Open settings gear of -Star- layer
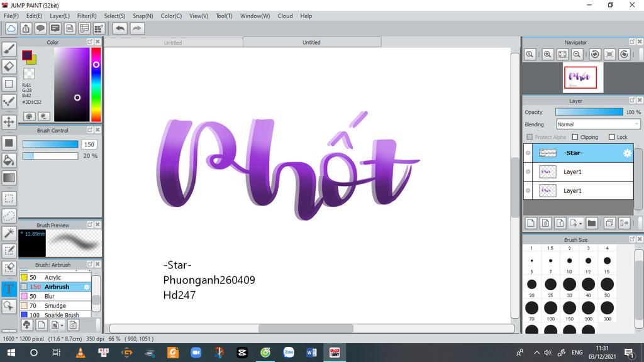The image size is (644, 362). [x=627, y=153]
